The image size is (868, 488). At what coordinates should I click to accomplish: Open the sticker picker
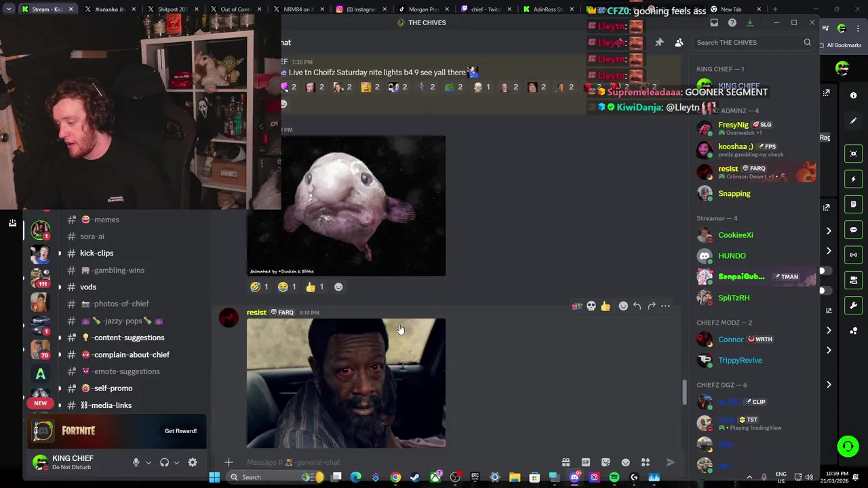pos(606,462)
